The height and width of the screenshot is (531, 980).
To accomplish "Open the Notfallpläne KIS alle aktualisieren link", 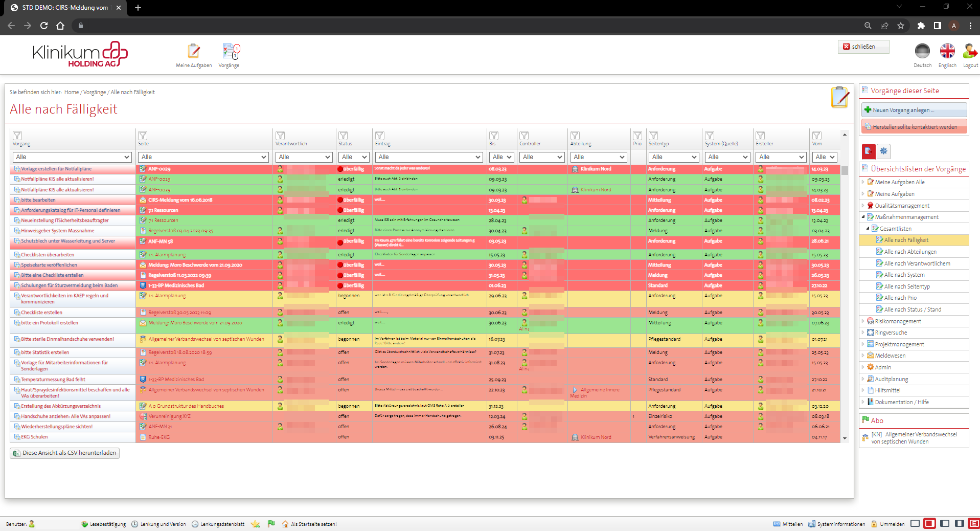I will pos(57,179).
